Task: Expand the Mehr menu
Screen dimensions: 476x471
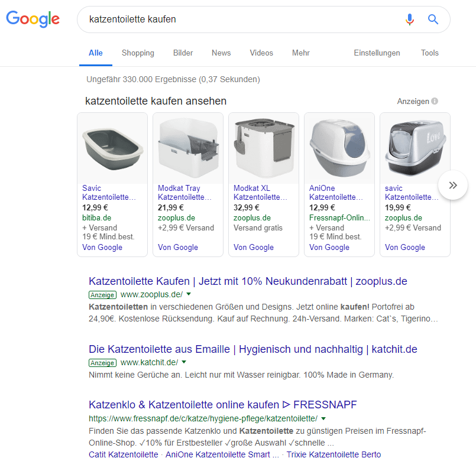Action: tap(300, 53)
